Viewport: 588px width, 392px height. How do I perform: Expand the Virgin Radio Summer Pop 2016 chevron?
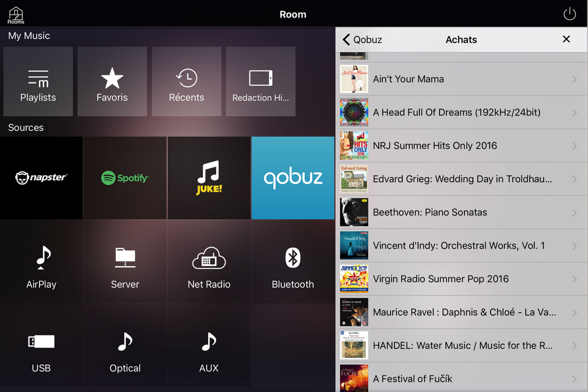[x=574, y=279]
